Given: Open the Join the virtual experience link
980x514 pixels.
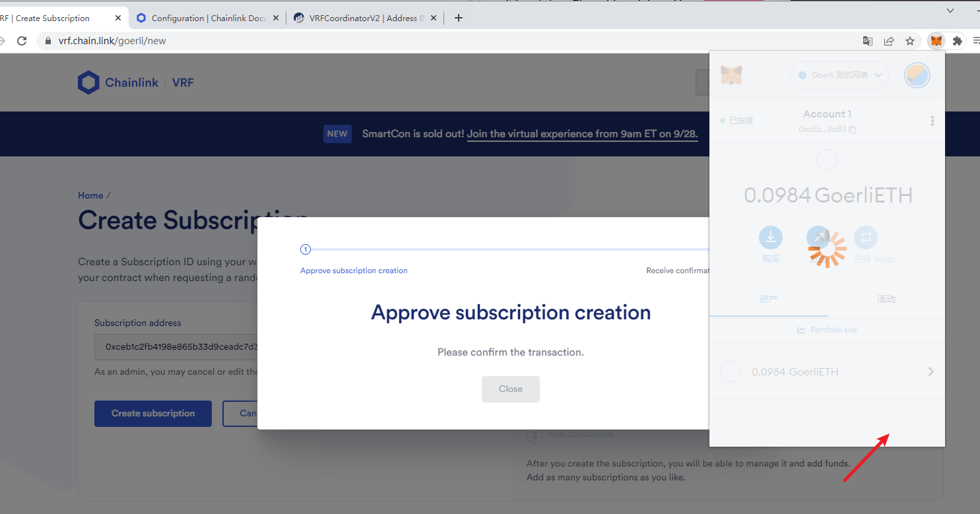Looking at the screenshot, I should 582,134.
